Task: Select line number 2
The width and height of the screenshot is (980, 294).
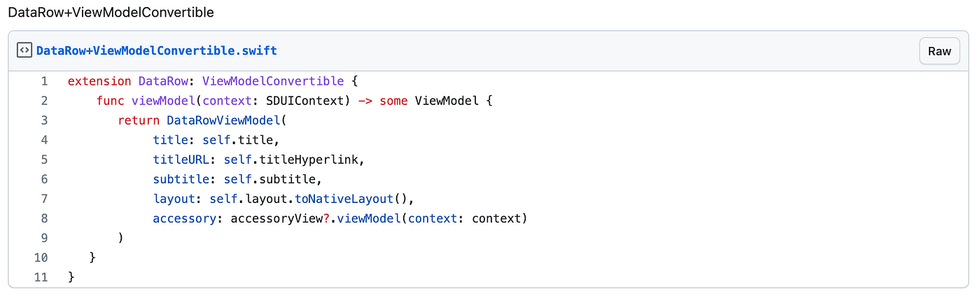Action: [x=44, y=101]
